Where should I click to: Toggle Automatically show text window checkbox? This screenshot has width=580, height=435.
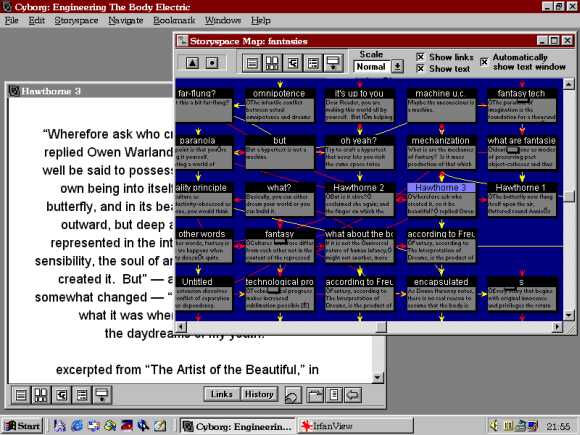[484, 62]
